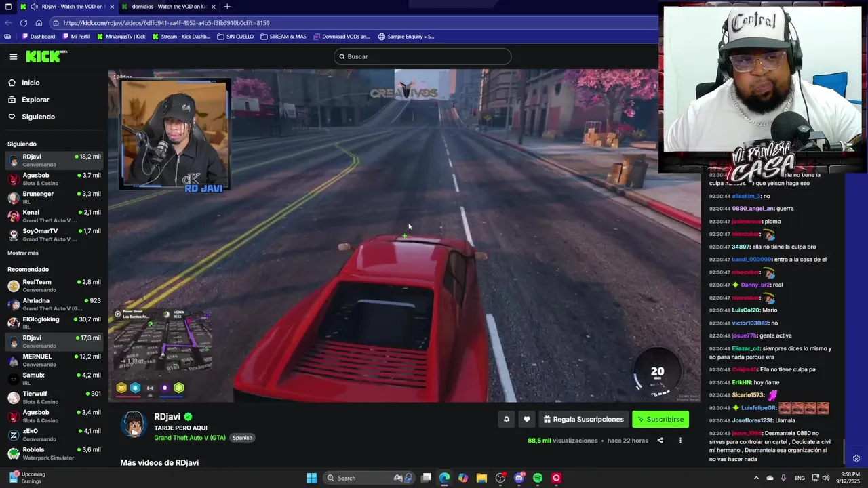Click the volume icon in system tray
The height and width of the screenshot is (488, 868).
pos(825,478)
